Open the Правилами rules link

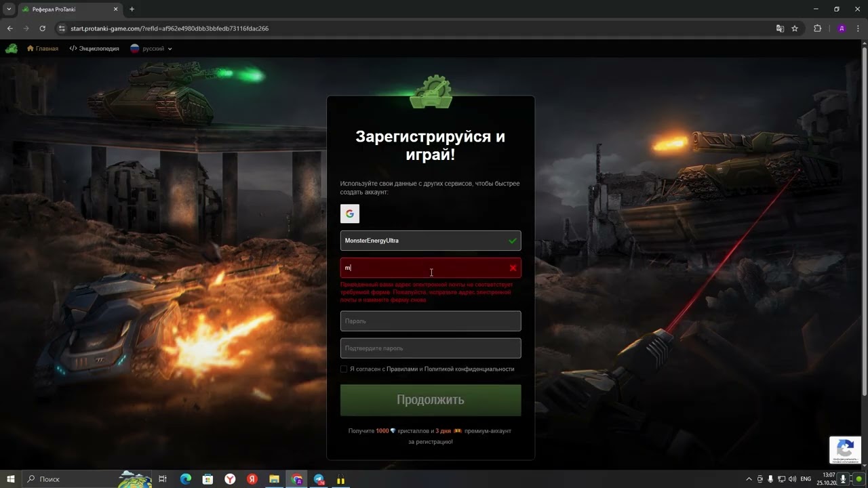(403, 369)
